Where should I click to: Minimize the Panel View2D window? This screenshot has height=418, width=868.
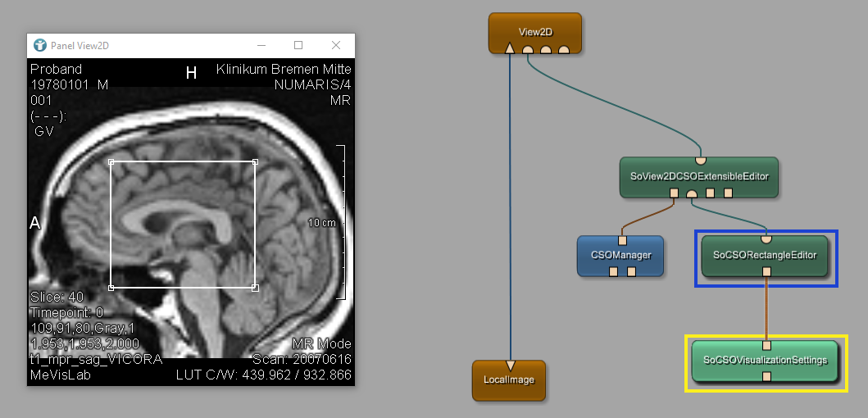[x=261, y=45]
